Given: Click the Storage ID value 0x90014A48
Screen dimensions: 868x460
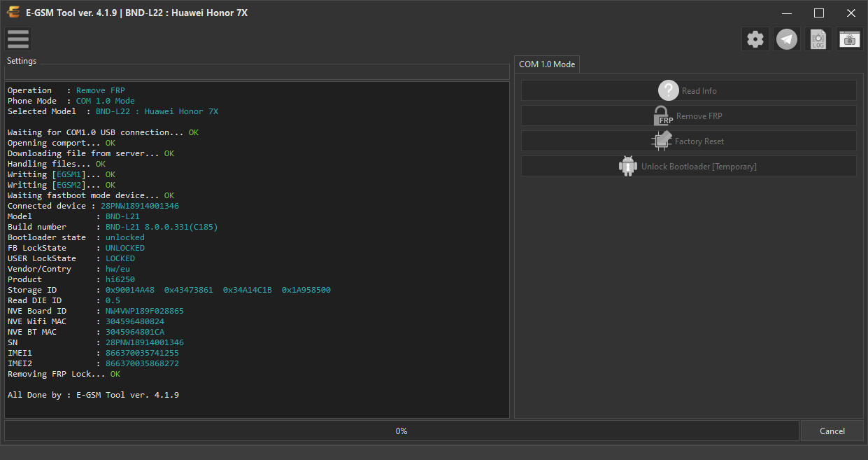Looking at the screenshot, I should (x=130, y=290).
